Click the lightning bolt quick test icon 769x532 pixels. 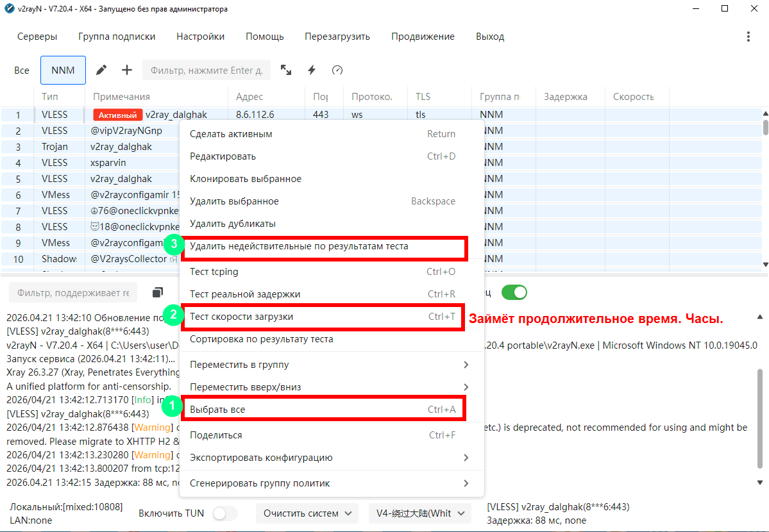pyautogui.click(x=312, y=71)
